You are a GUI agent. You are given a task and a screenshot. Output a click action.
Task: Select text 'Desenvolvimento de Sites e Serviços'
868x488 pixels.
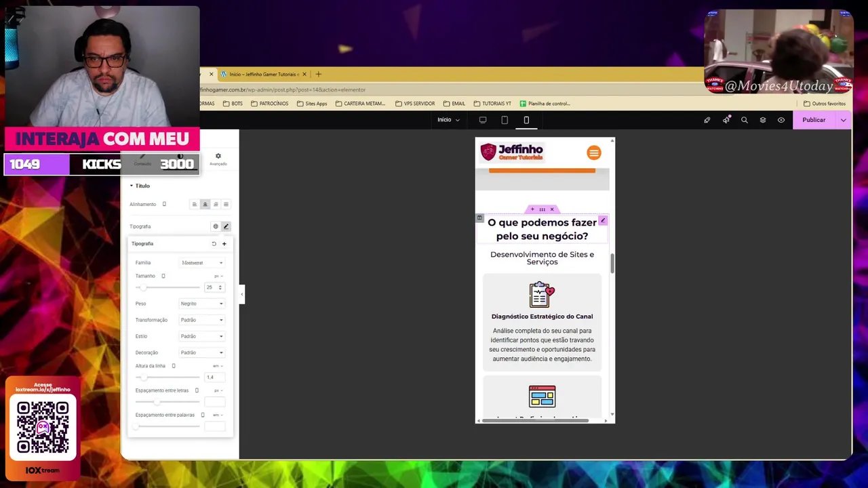(542, 258)
